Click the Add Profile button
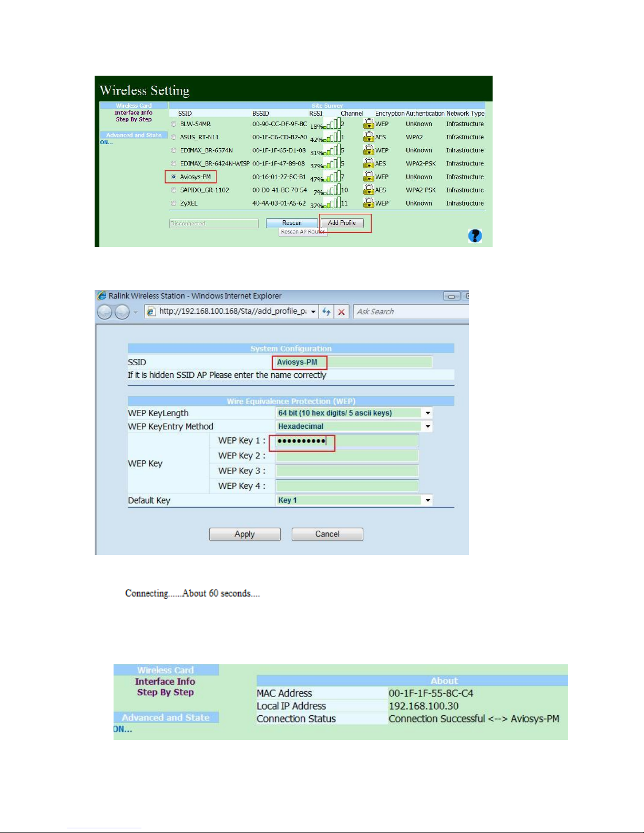 342,223
